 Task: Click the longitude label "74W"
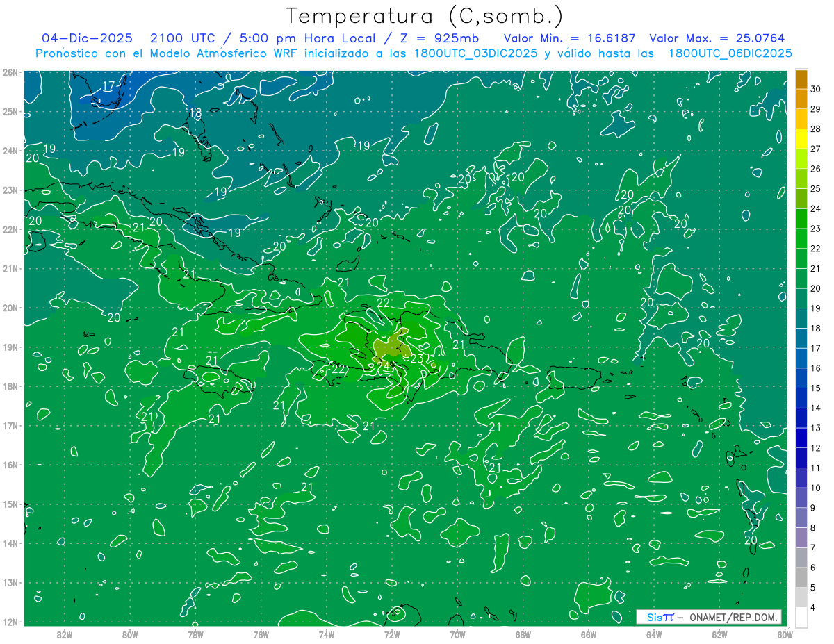(x=327, y=634)
